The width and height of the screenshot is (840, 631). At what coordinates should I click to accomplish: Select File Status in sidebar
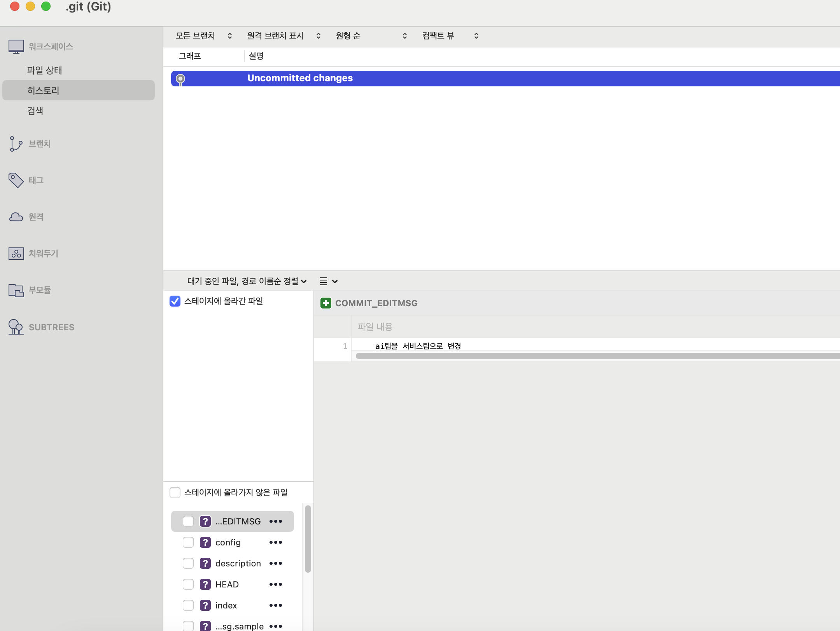44,70
